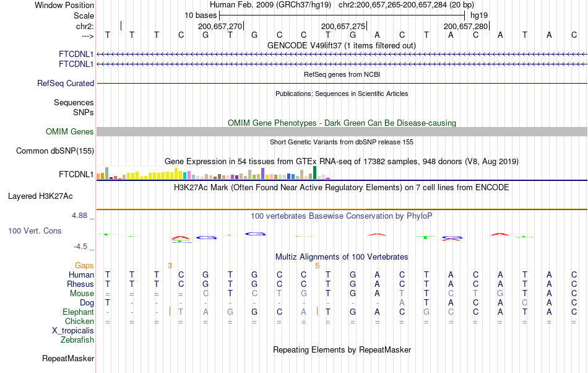Select the Chicken alignment row label
The height and width of the screenshot is (373, 588).
pos(79,321)
